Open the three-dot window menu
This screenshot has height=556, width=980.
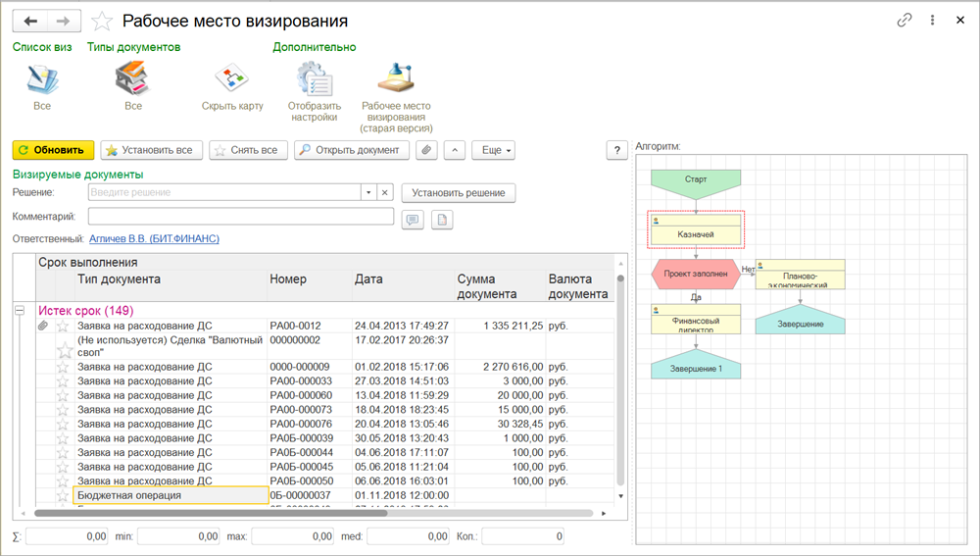[x=931, y=21]
